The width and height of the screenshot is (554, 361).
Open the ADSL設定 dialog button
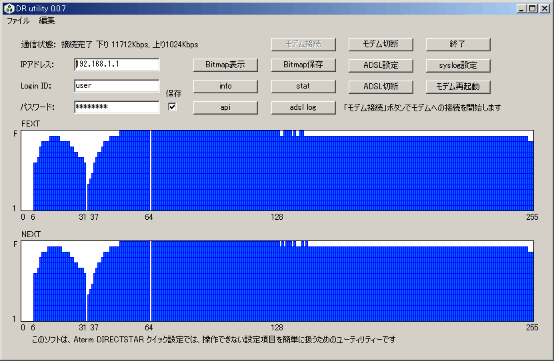[381, 65]
